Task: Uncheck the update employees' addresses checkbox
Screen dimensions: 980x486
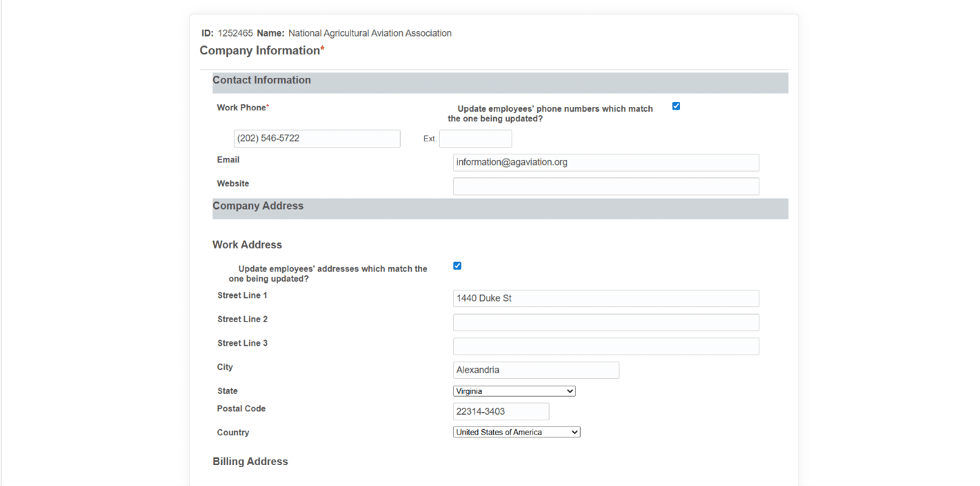Action: (457, 266)
